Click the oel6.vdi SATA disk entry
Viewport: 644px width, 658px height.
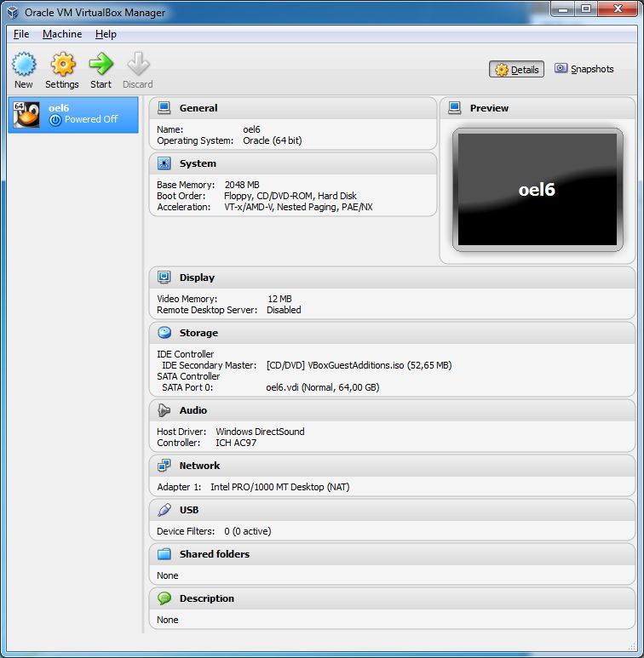(x=322, y=387)
